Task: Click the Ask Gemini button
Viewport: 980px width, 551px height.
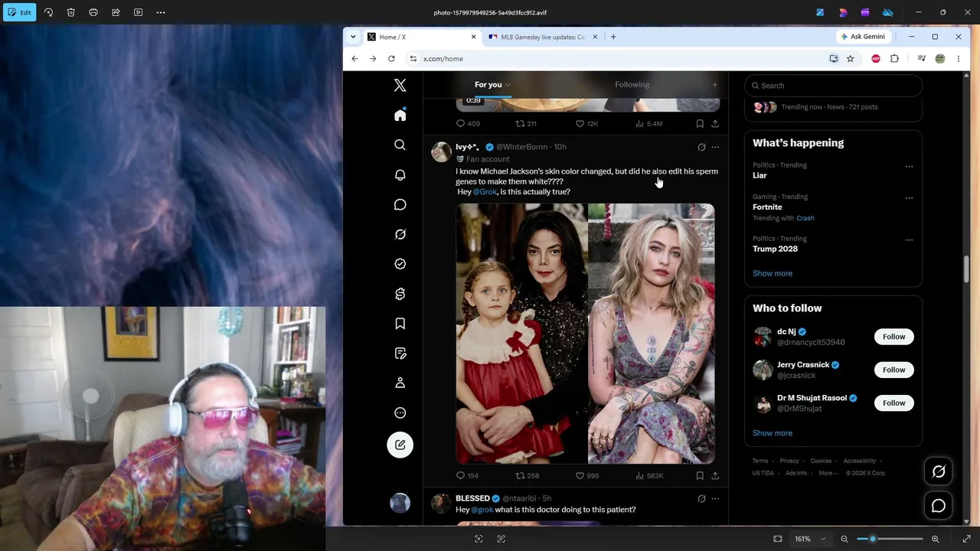Action: pos(863,37)
